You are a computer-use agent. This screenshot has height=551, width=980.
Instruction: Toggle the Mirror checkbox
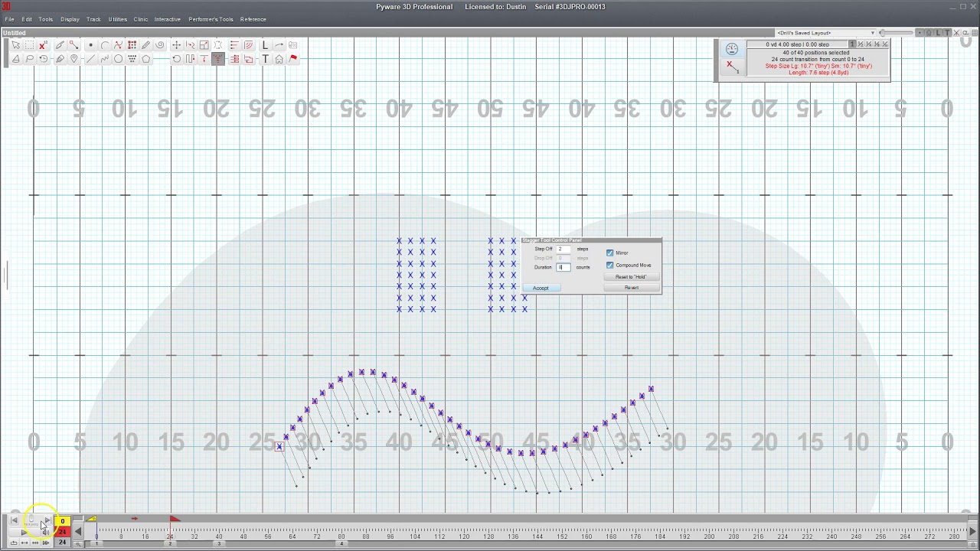tap(610, 253)
